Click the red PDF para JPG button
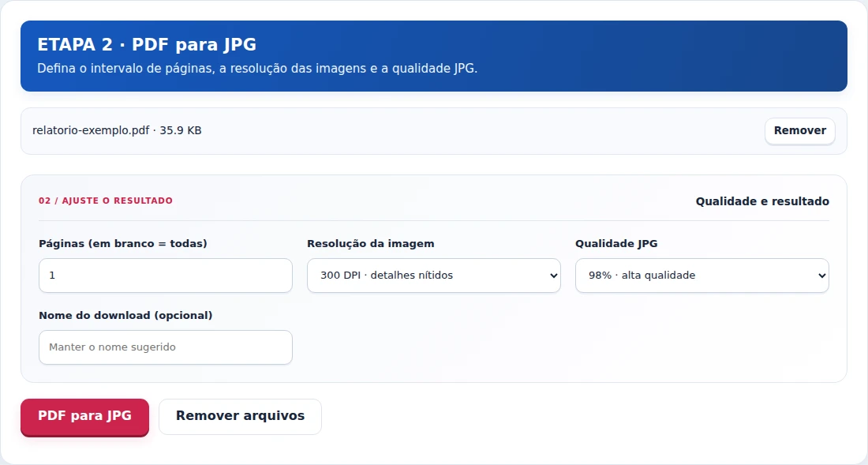The width and height of the screenshot is (868, 465). click(x=84, y=417)
